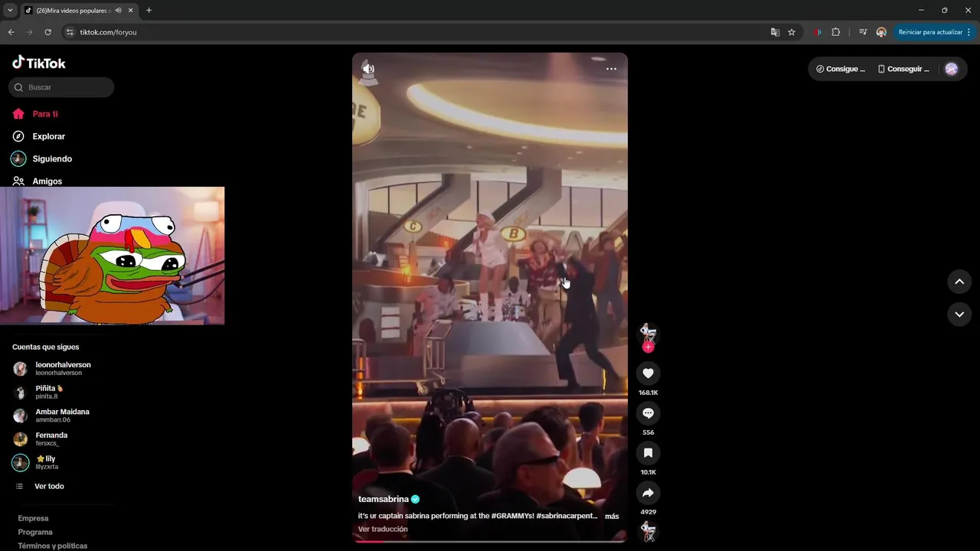The image size is (980, 551).
Task: Go to previous video with up arrow
Action: [x=959, y=282]
